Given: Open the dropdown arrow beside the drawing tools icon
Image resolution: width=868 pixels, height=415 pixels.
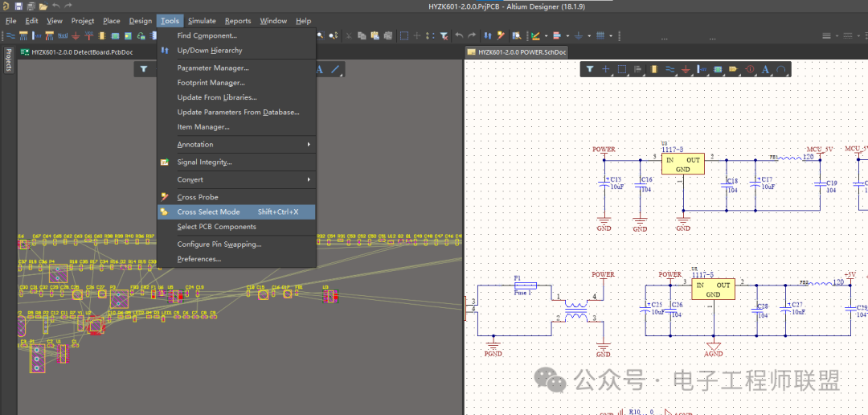Looking at the screenshot, I should pos(547,36).
